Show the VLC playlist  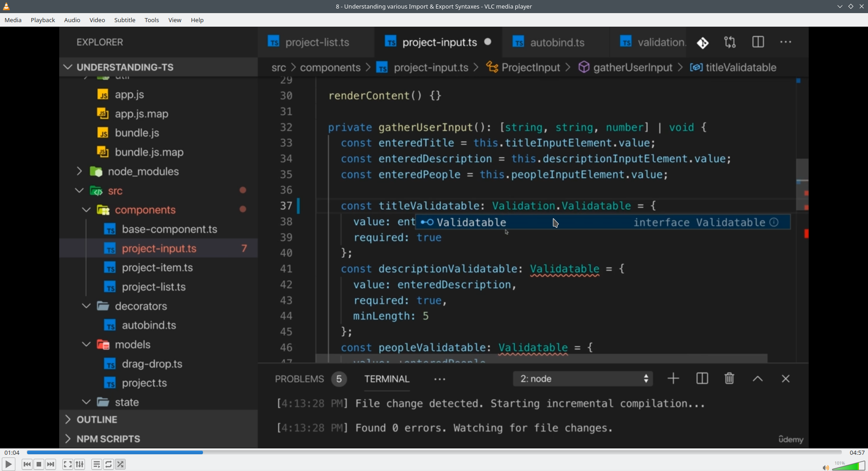pos(96,464)
